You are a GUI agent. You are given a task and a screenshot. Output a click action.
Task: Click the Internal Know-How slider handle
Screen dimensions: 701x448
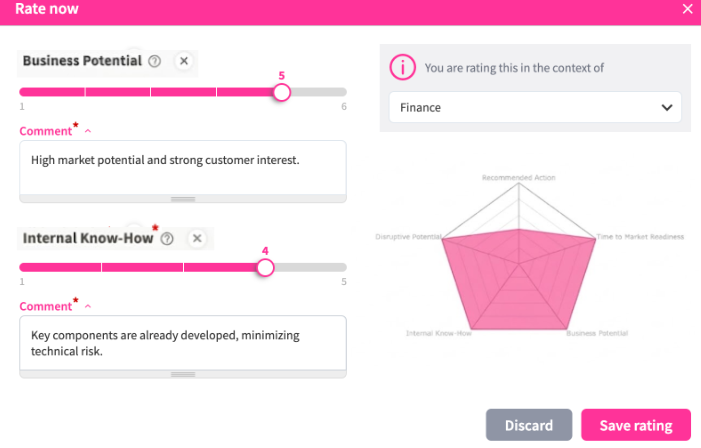click(265, 267)
